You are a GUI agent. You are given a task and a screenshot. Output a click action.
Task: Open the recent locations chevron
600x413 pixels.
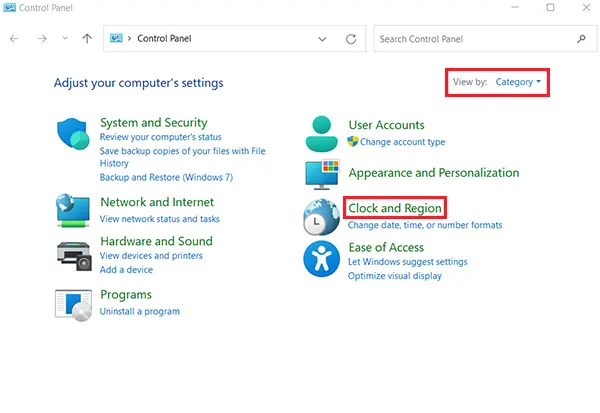(x=65, y=39)
